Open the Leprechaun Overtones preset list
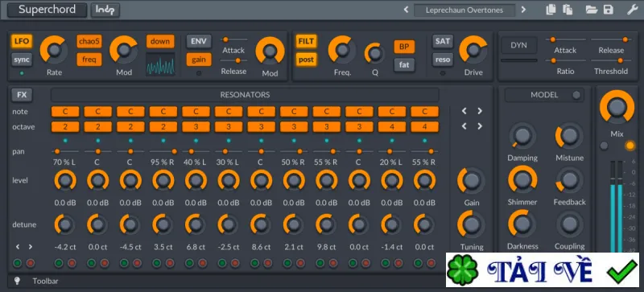This screenshot has height=292, width=644. pos(464,10)
